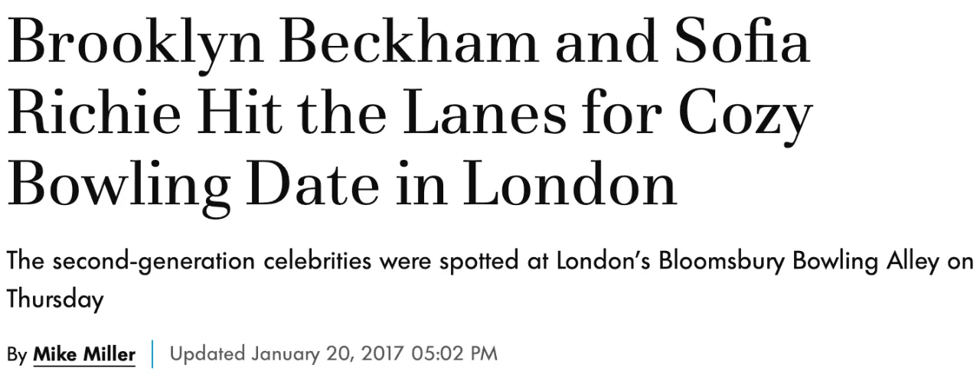Open the Mike Miller author link
The height and width of the screenshot is (381, 980).
[84, 355]
